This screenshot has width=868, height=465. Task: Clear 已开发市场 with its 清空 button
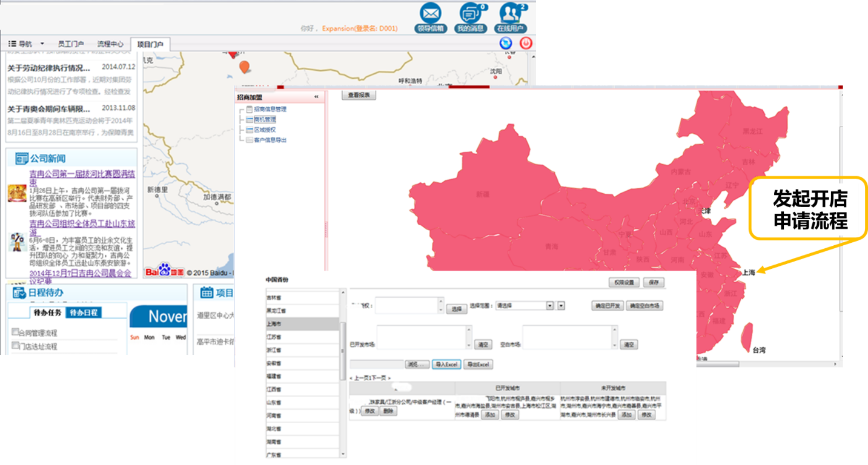coord(483,345)
